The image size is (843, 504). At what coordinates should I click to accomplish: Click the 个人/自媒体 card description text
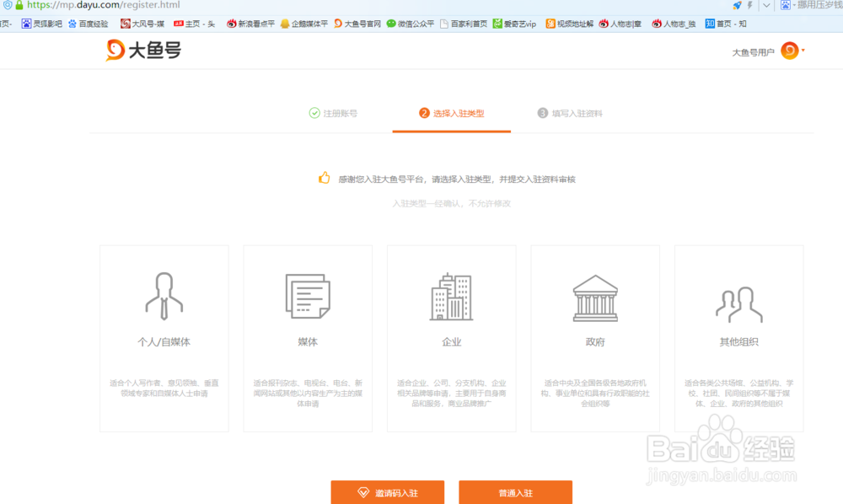[164, 388]
